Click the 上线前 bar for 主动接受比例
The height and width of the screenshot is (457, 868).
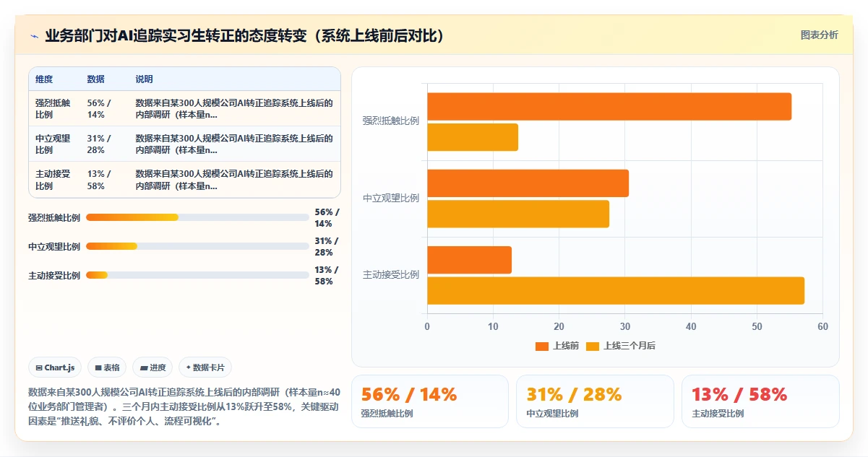(x=469, y=260)
